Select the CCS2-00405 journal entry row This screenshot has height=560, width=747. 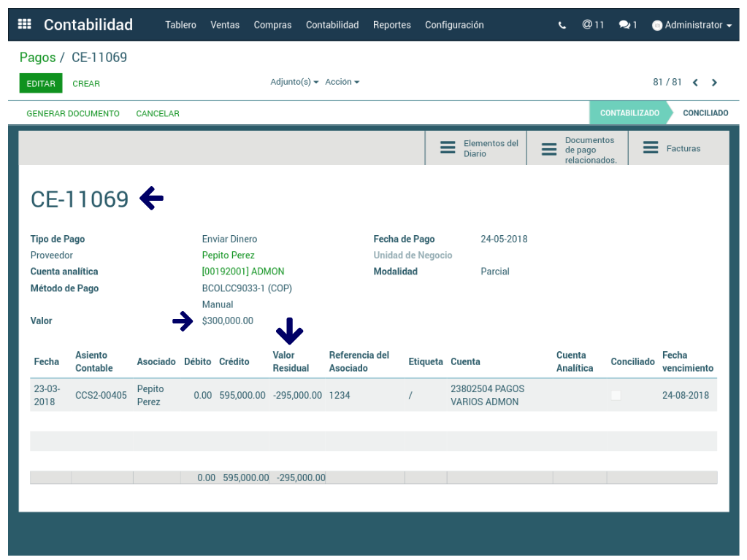[101, 395]
